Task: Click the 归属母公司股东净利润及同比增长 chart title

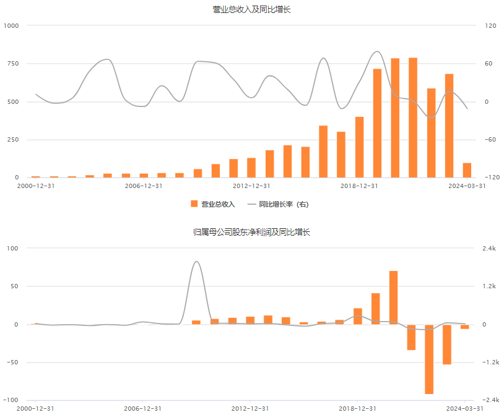Action: (251, 232)
